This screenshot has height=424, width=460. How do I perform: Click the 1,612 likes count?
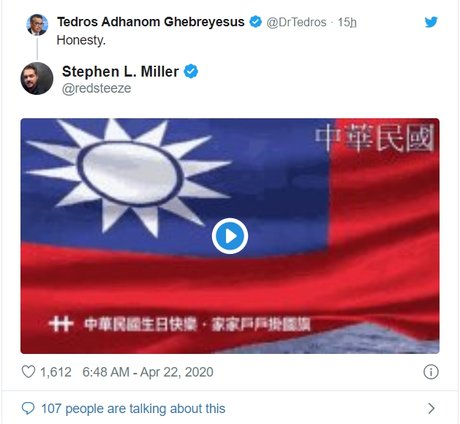[x=56, y=372]
